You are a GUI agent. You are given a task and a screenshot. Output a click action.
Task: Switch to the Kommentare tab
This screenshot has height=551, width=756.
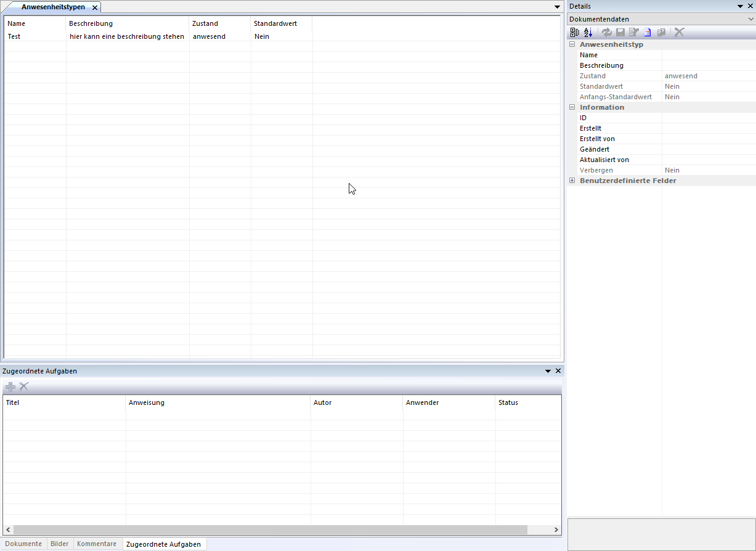click(97, 544)
